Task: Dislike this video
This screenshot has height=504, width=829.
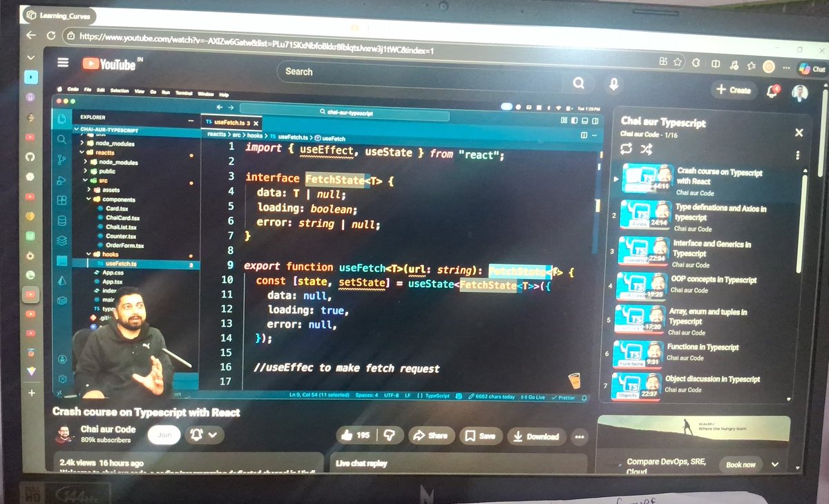Action: pyautogui.click(x=389, y=435)
